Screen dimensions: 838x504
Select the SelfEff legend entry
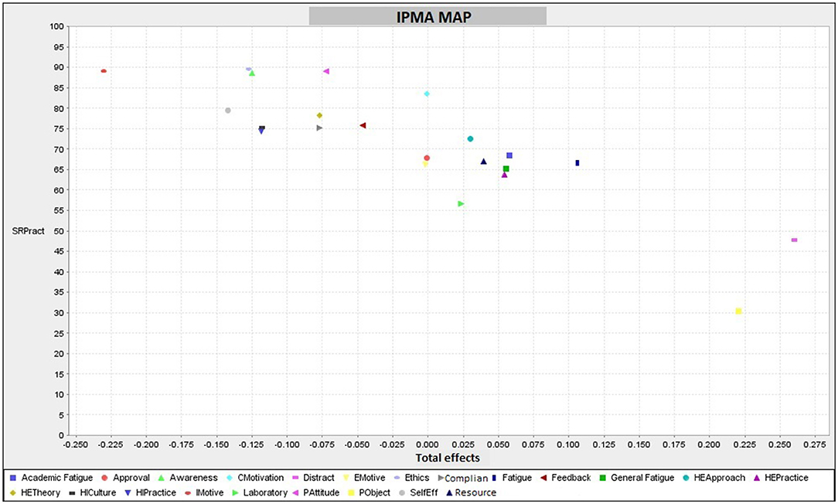click(418, 492)
